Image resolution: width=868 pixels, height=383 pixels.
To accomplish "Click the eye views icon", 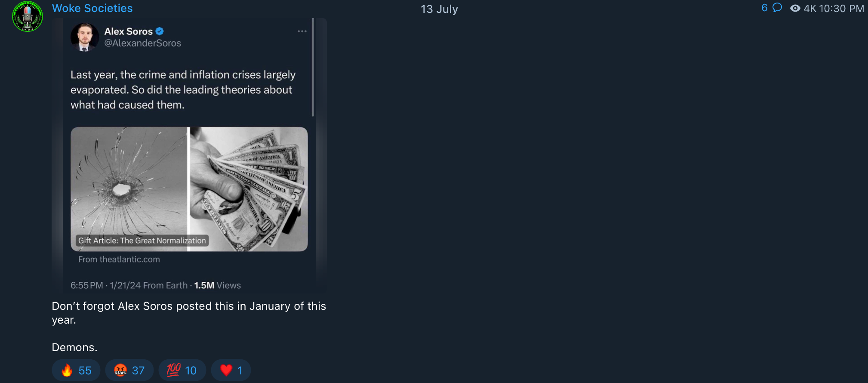I will (795, 8).
